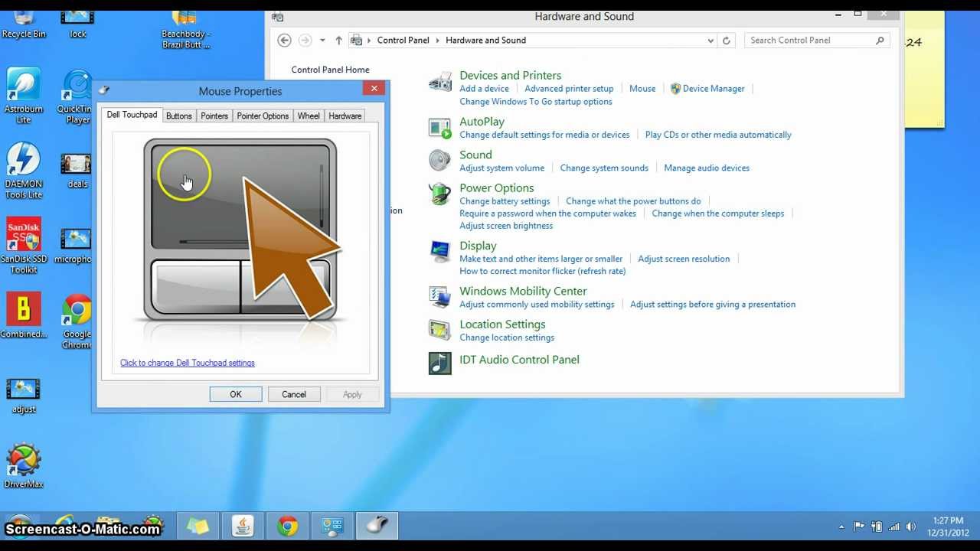Open Adjust system volume link
Screen dimensions: 980x551
pyautogui.click(x=502, y=168)
